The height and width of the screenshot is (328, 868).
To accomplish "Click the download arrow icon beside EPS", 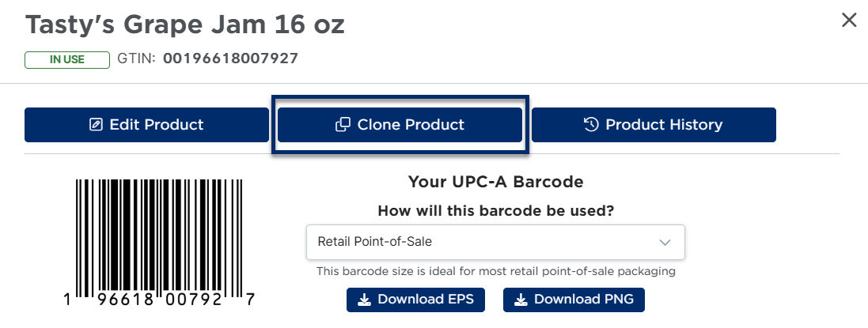I will tap(364, 300).
